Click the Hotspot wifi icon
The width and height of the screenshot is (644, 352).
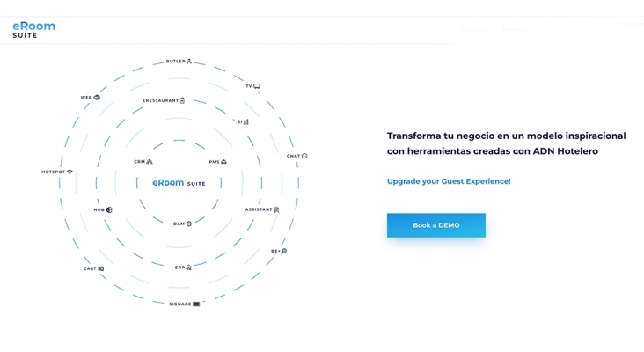click(70, 172)
